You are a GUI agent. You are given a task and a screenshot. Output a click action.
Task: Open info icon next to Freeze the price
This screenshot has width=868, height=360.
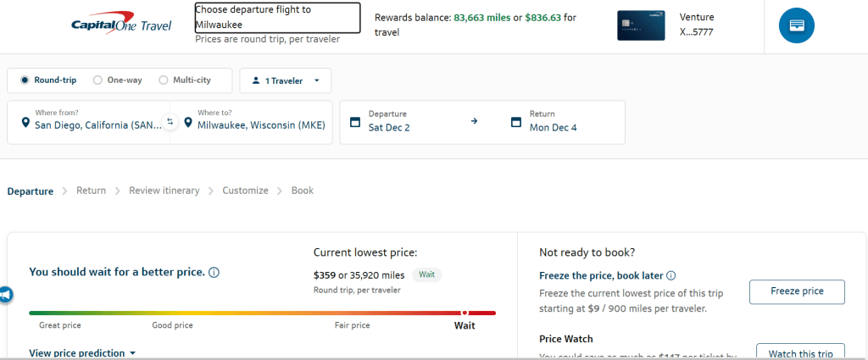671,275
